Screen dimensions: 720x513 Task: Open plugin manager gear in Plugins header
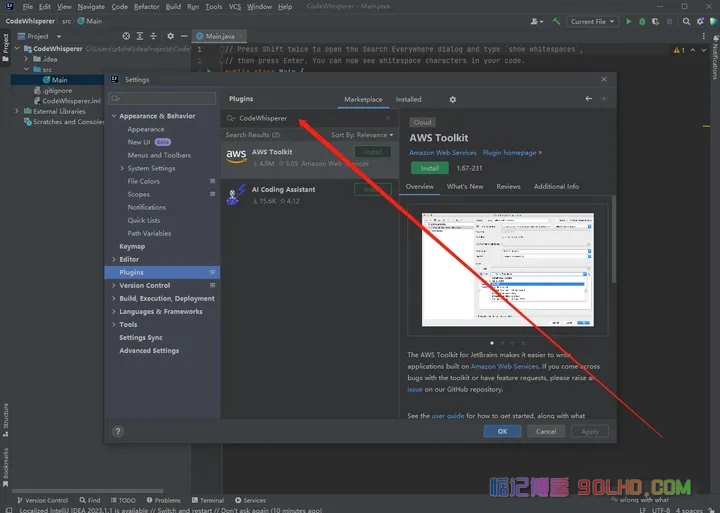pyautogui.click(x=452, y=99)
